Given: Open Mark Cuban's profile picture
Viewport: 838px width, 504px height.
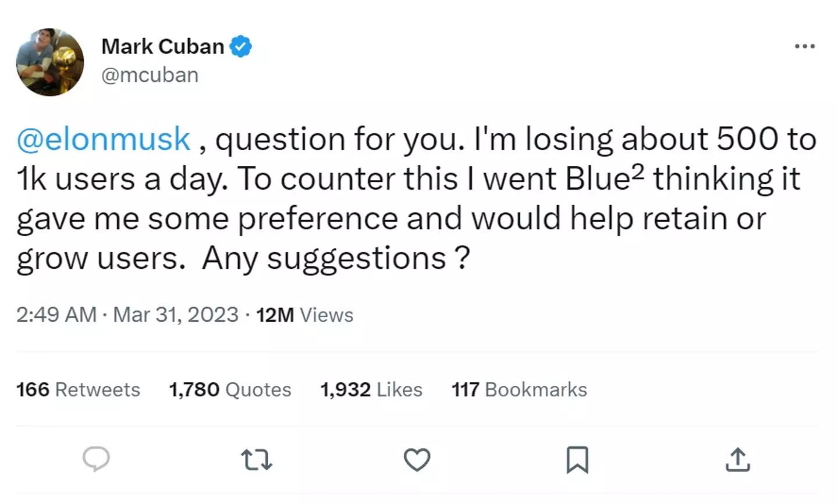Looking at the screenshot, I should (x=50, y=62).
